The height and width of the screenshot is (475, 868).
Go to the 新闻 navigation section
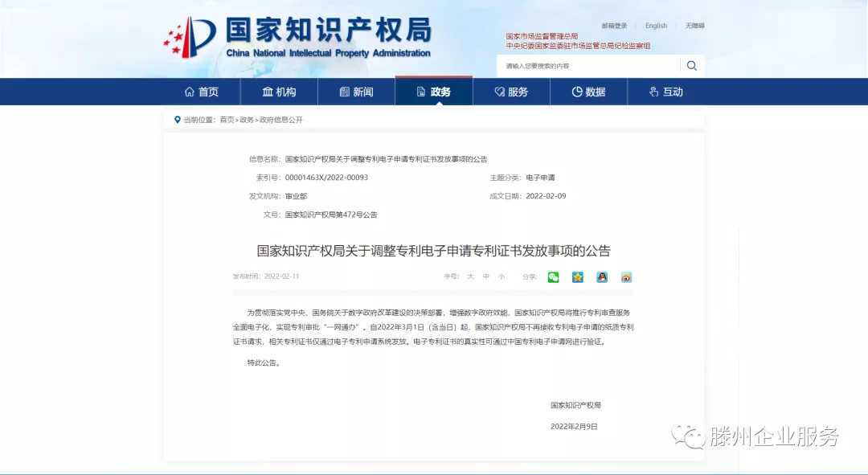coord(357,92)
